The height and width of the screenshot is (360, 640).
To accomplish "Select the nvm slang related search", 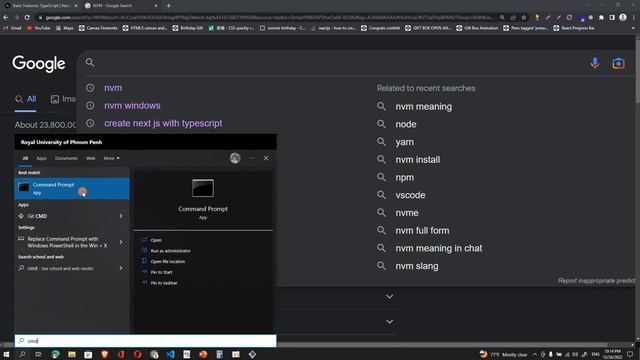I will (x=417, y=266).
